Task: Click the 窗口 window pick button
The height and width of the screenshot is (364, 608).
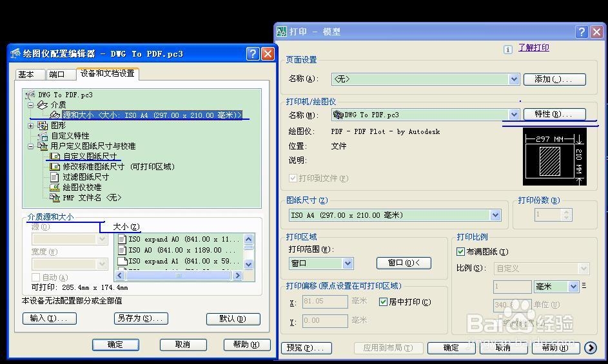Action: pyautogui.click(x=404, y=263)
